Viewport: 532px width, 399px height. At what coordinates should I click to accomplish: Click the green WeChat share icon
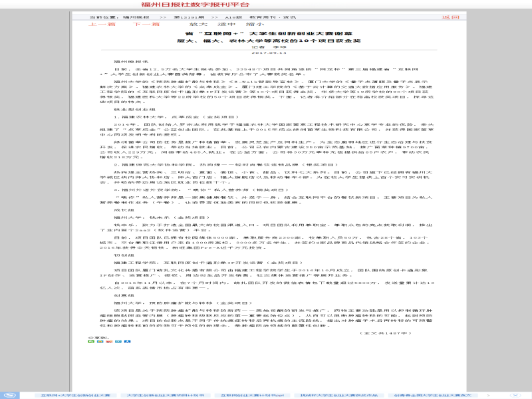click(x=91, y=341)
